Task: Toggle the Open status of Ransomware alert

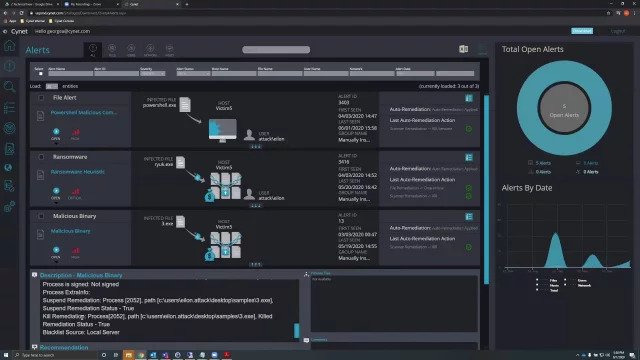Action: [56, 191]
